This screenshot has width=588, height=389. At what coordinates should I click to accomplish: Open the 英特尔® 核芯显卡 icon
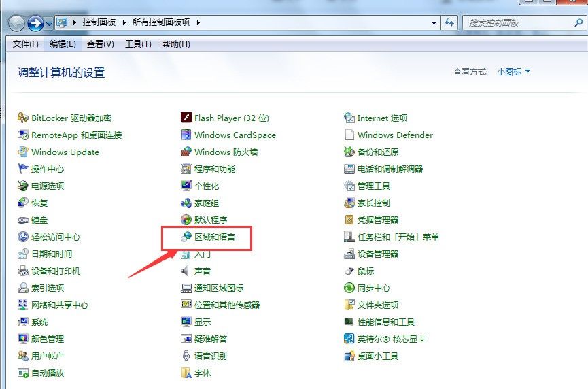(x=349, y=339)
